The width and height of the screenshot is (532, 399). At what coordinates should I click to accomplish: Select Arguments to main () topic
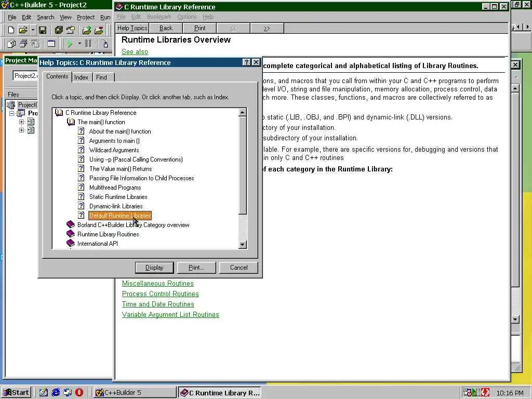click(x=114, y=141)
